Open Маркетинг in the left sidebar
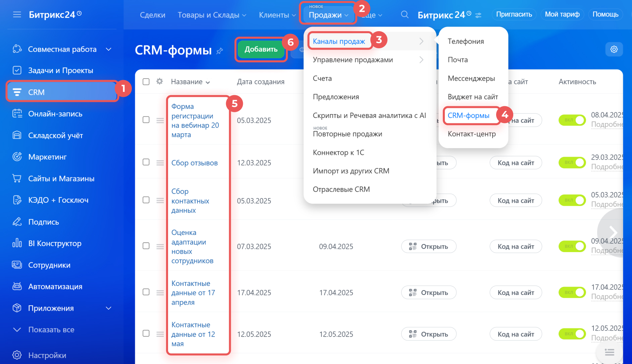Image resolution: width=632 pixels, height=364 pixels. click(x=47, y=157)
